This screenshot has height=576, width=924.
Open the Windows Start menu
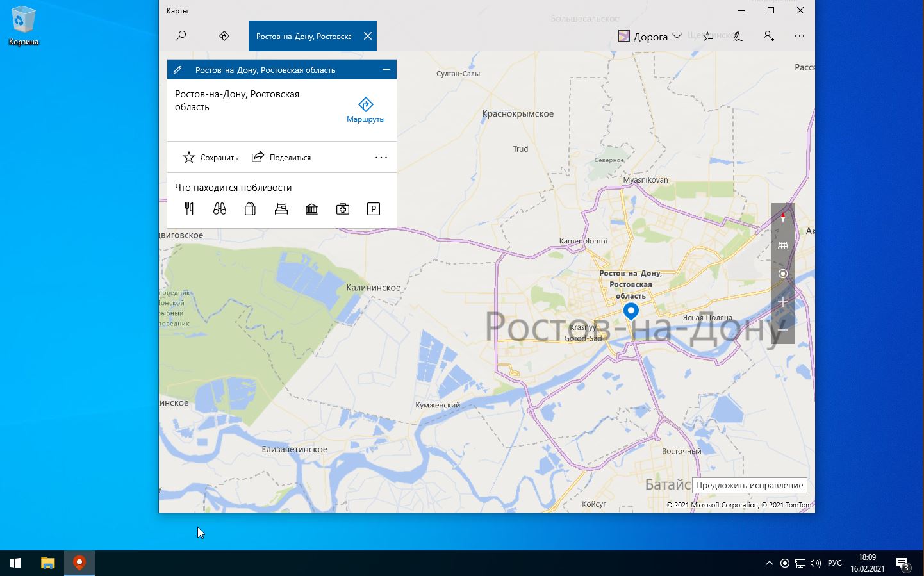15,563
